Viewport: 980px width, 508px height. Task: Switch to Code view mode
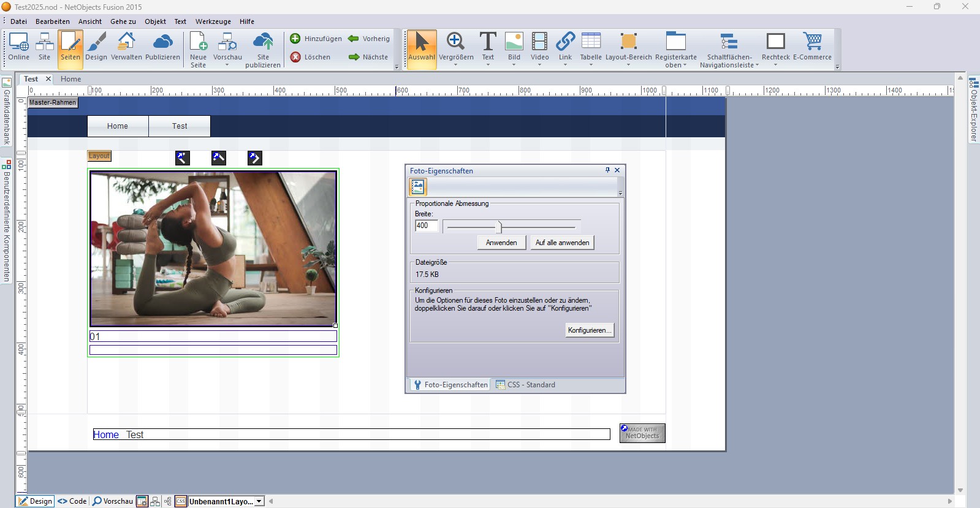point(72,501)
